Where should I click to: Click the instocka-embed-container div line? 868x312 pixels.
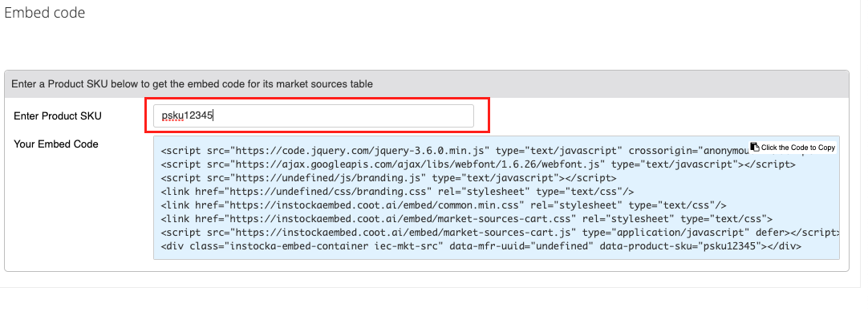[481, 246]
